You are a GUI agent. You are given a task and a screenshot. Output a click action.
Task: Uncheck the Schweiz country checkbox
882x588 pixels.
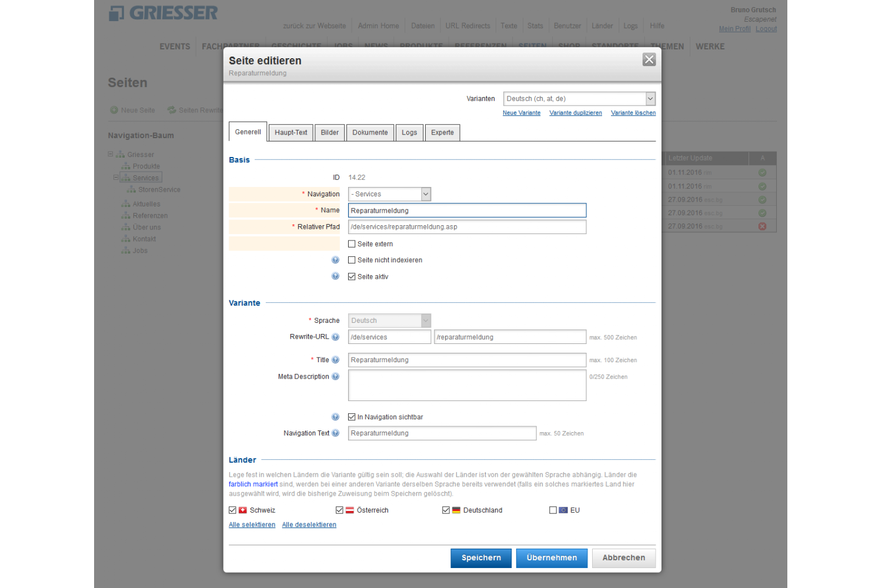pyautogui.click(x=233, y=510)
